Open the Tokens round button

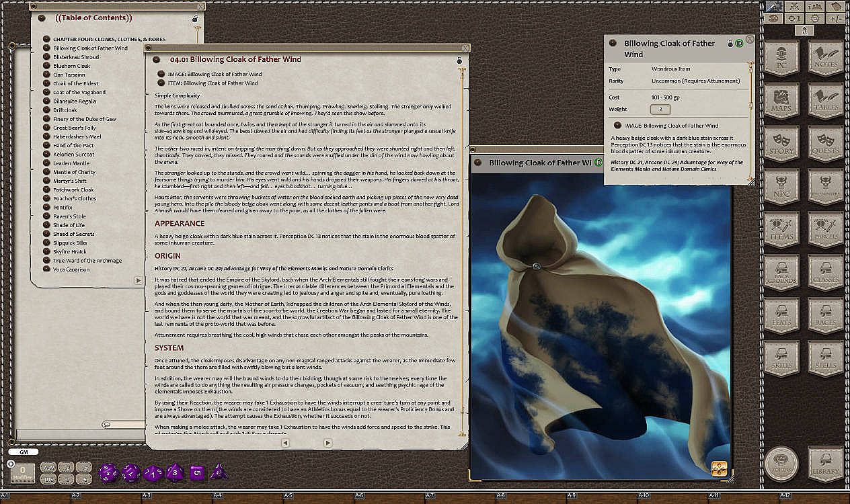[781, 464]
